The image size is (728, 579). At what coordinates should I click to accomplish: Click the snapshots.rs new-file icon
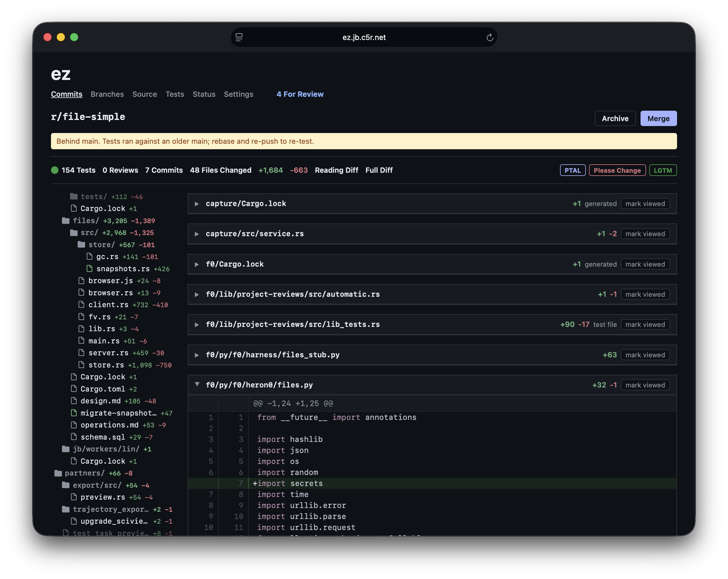[x=89, y=269]
